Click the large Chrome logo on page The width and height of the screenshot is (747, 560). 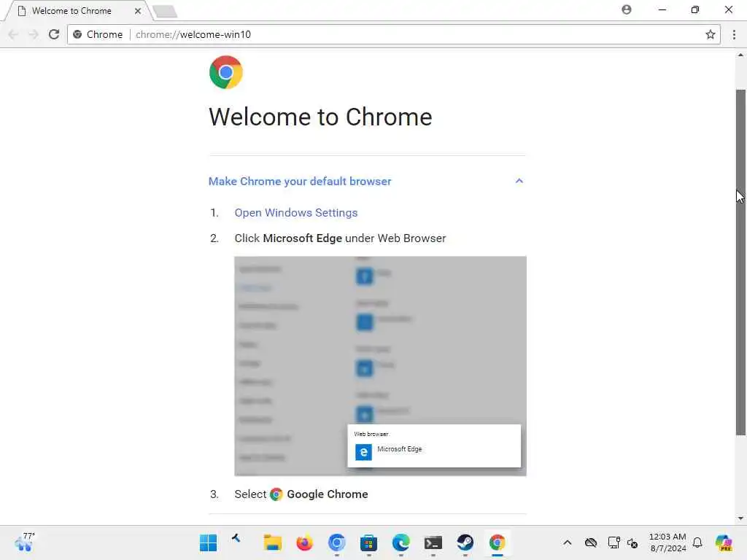point(226,72)
